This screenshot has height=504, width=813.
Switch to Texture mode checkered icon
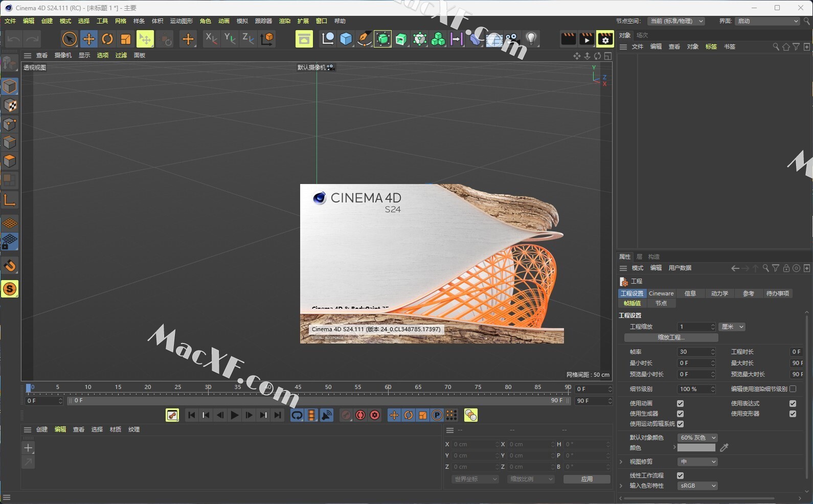(x=10, y=105)
